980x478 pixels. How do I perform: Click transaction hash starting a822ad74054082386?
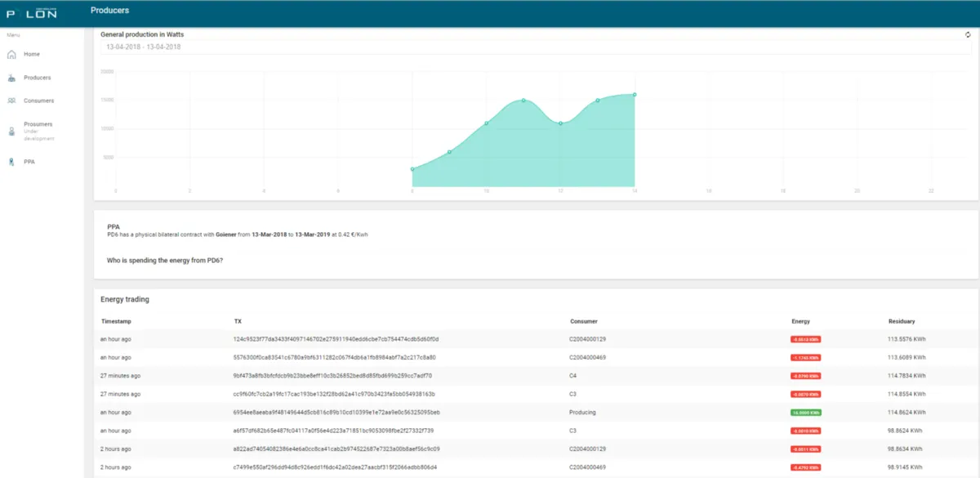tap(336, 449)
